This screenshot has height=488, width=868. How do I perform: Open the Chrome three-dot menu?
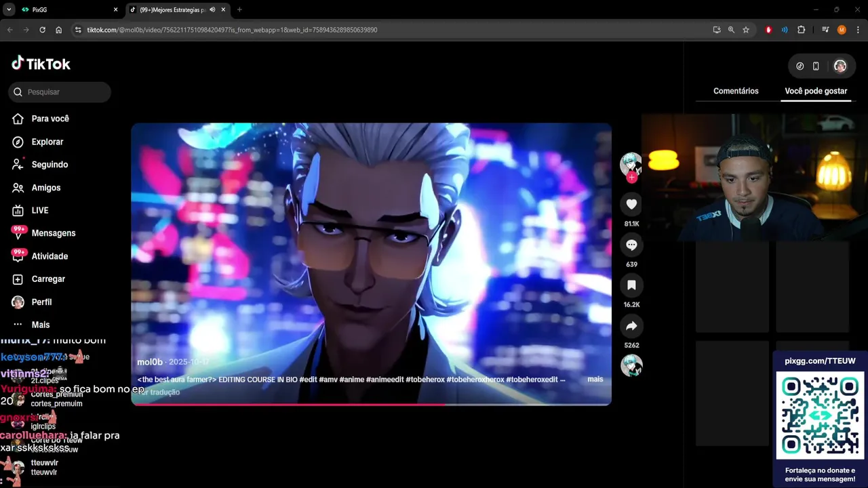[858, 30]
